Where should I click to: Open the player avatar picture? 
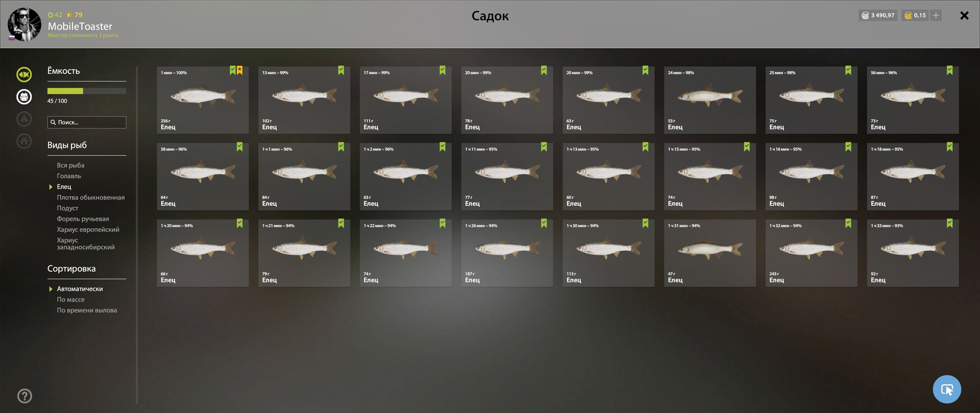[x=24, y=24]
